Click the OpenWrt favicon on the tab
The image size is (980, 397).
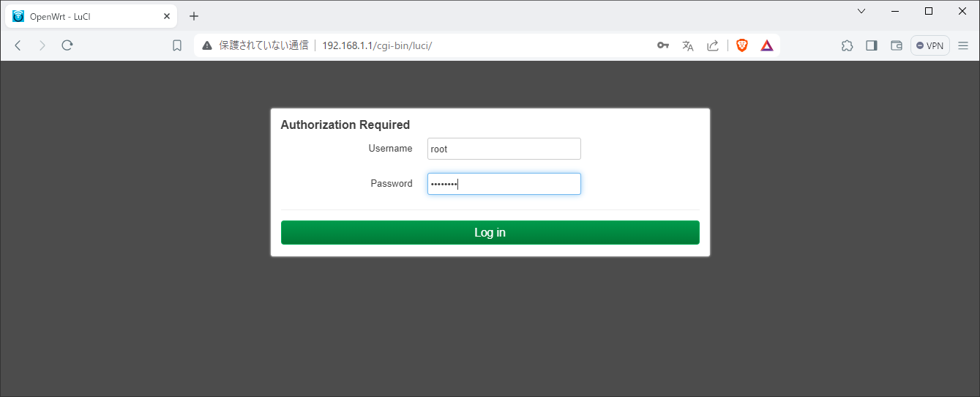click(18, 16)
